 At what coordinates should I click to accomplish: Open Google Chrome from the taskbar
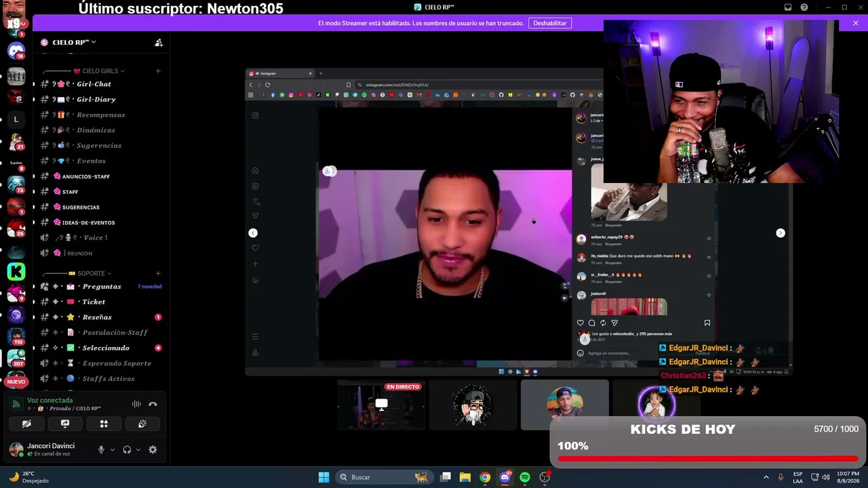[x=485, y=477]
